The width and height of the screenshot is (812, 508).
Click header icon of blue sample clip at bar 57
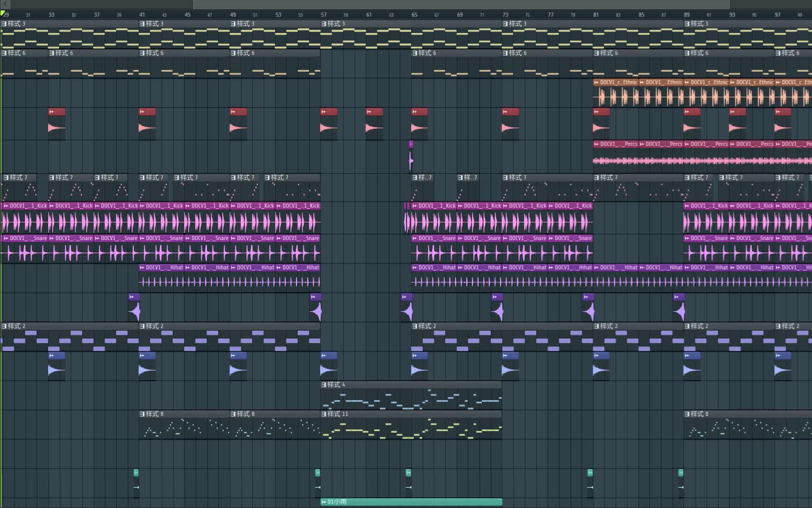tap(324, 355)
